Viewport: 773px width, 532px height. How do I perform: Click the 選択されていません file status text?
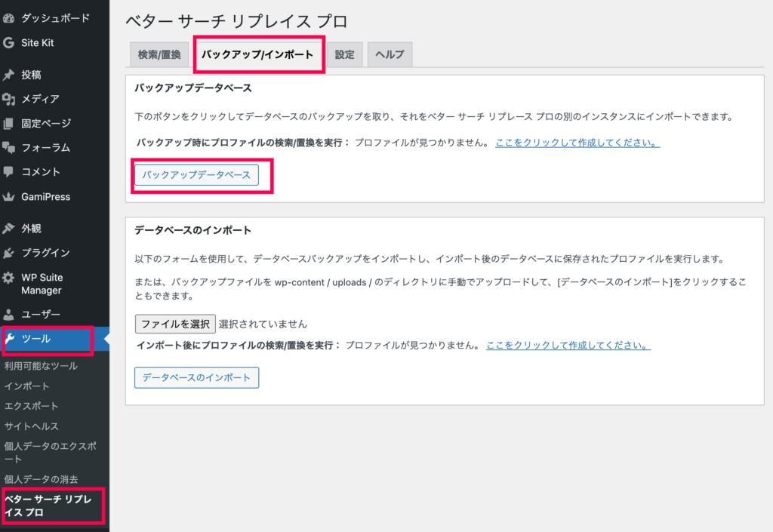[x=263, y=324]
